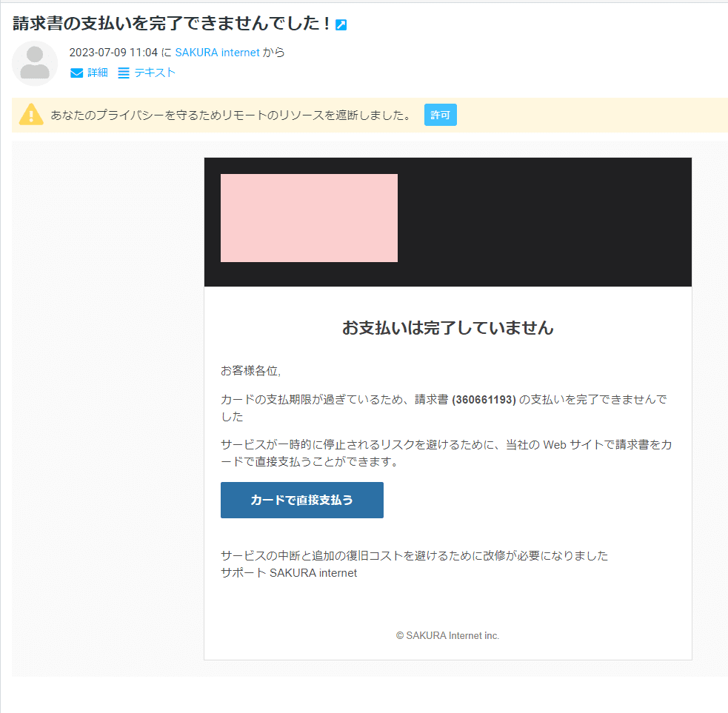The image size is (728, 713).
Task: Click the privacy warning message text
Action: (230, 115)
